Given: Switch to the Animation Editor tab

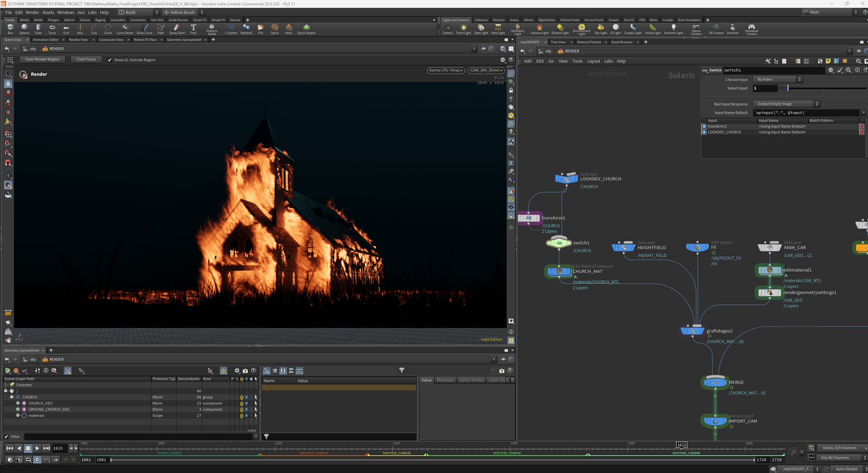Looking at the screenshot, I should 46,40.
